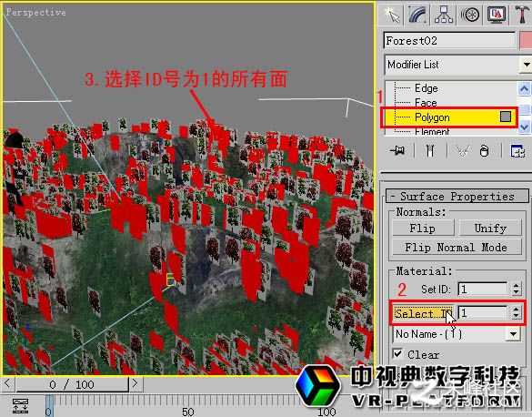The width and height of the screenshot is (532, 417).
Task: Select Edge sub-object level
Action: (x=427, y=88)
